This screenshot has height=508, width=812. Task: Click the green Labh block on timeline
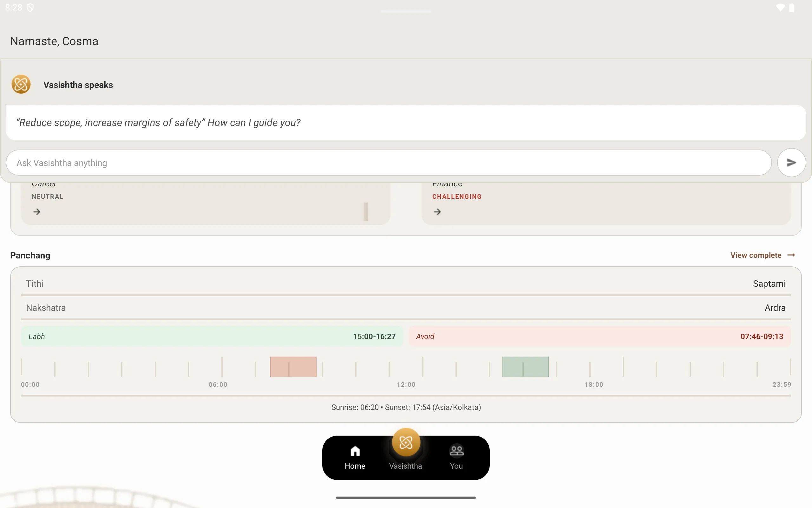click(526, 366)
